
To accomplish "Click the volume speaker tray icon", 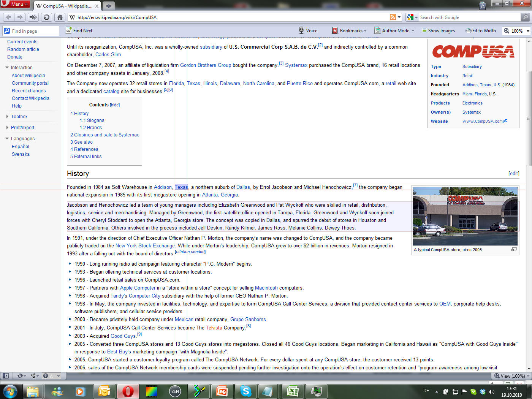I will [492, 391].
